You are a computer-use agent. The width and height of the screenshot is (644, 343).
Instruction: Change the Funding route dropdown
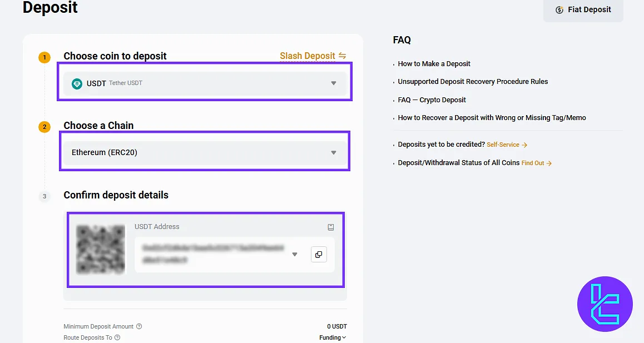(333, 337)
